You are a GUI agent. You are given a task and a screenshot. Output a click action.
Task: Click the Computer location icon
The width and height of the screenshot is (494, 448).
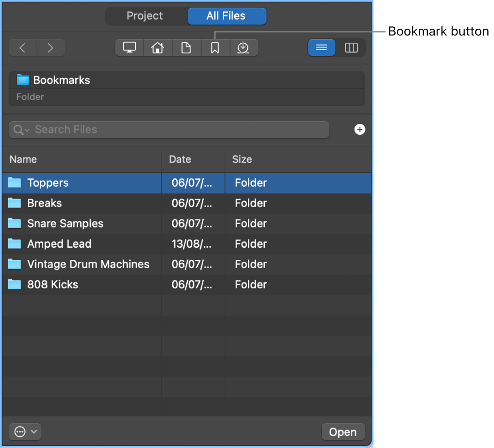129,47
